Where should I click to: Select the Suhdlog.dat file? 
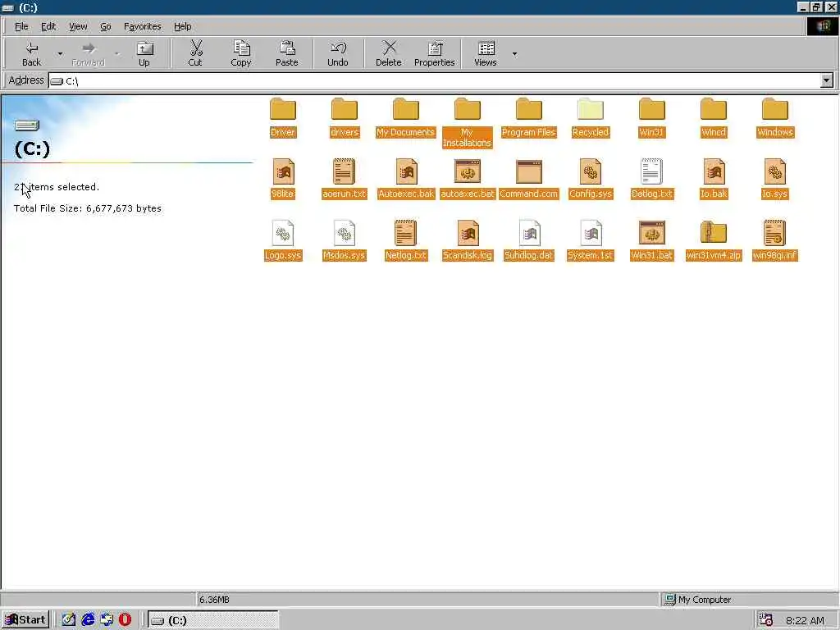pos(529,241)
